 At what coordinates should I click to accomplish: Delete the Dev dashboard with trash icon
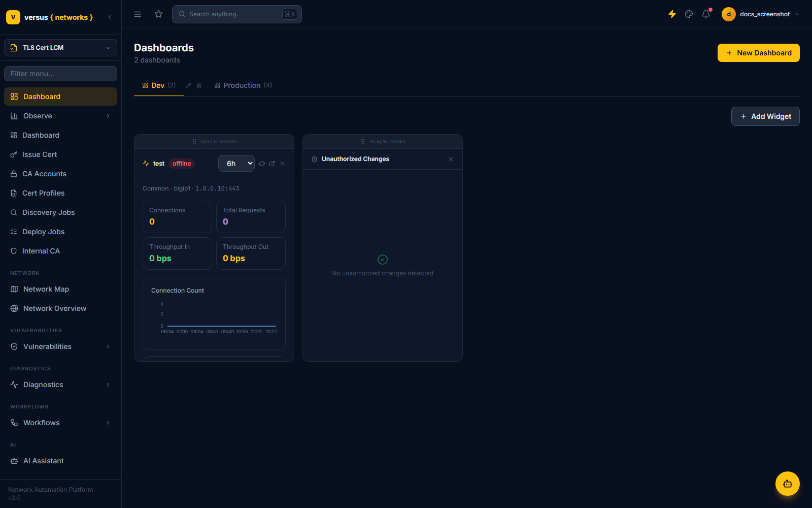click(199, 86)
